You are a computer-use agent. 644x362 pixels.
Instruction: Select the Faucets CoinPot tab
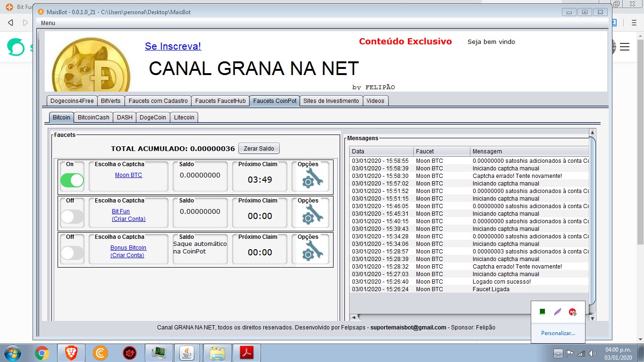click(x=275, y=101)
